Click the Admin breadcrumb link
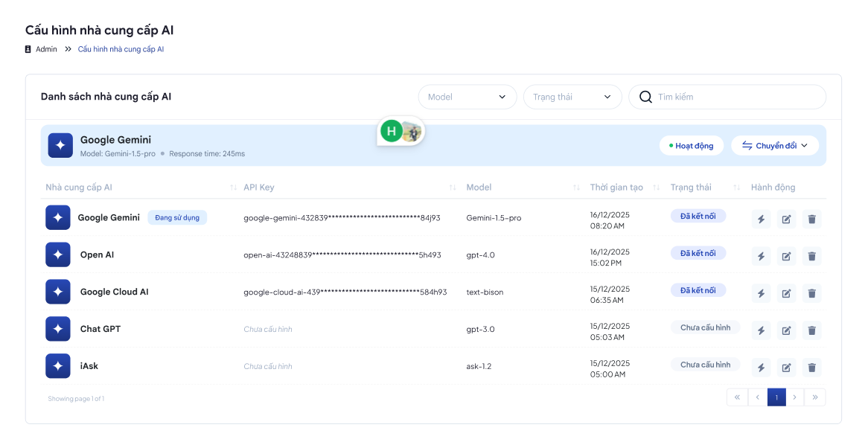 coord(46,49)
